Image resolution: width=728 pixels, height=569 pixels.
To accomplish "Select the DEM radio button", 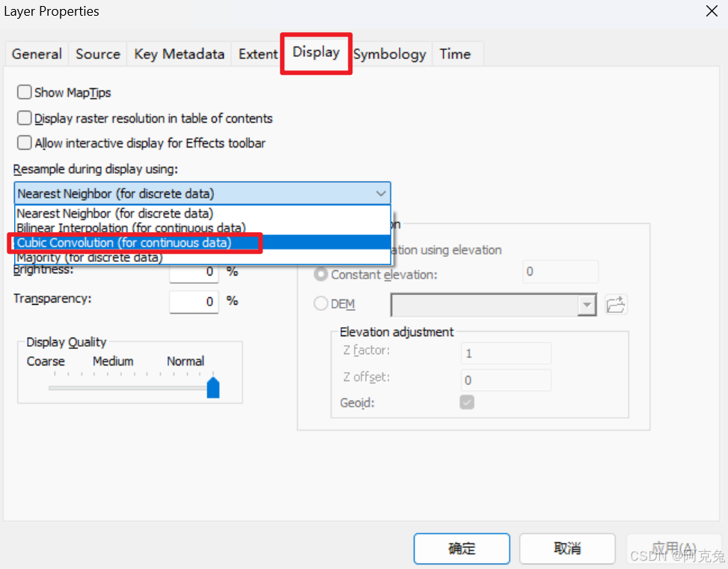I will tap(321, 304).
